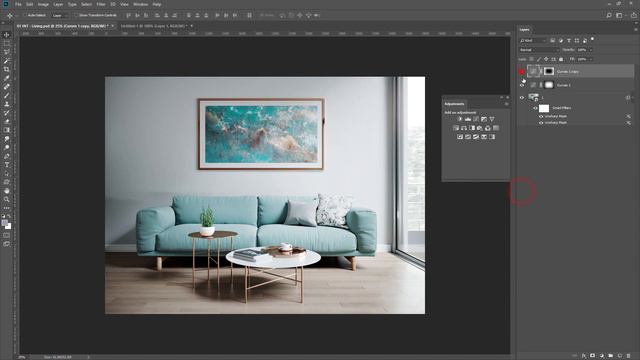Select the Rectangular Marquee tool

click(x=7, y=43)
